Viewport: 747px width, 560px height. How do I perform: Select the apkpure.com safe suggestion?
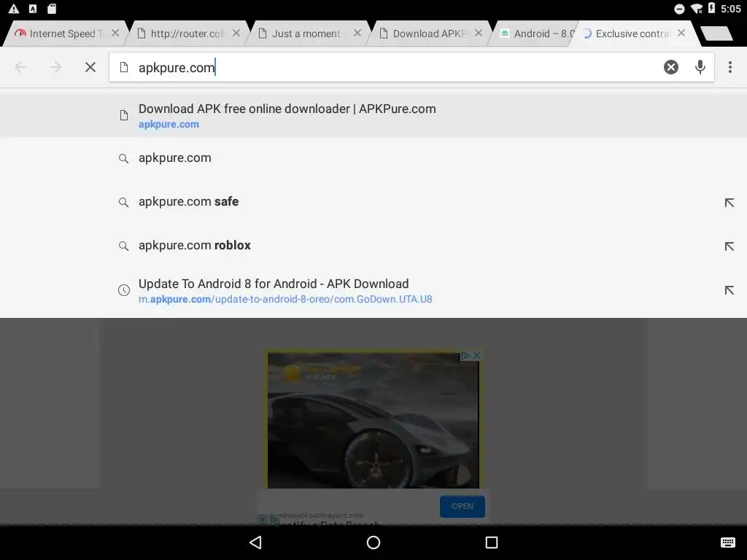373,202
